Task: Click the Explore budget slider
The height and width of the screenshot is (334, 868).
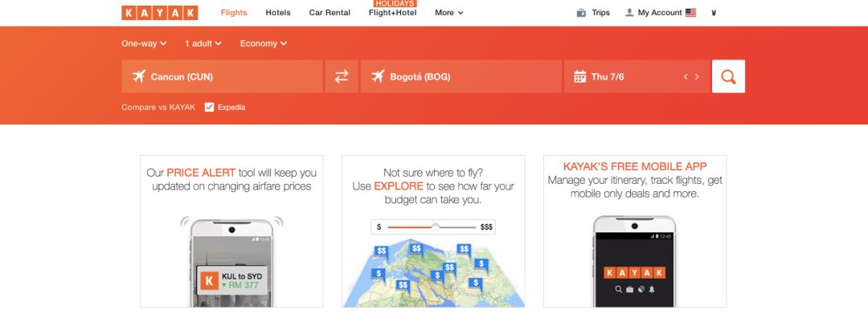Action: point(435,227)
